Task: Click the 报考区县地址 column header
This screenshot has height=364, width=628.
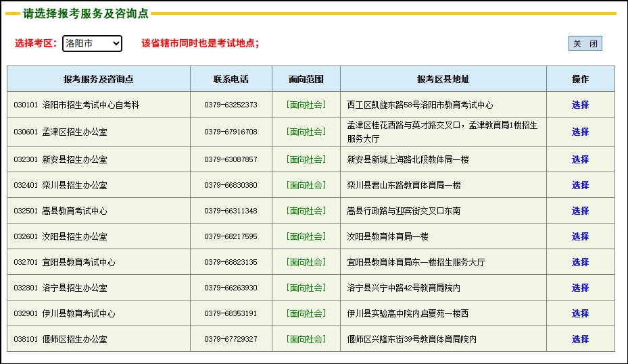Action: [x=443, y=79]
